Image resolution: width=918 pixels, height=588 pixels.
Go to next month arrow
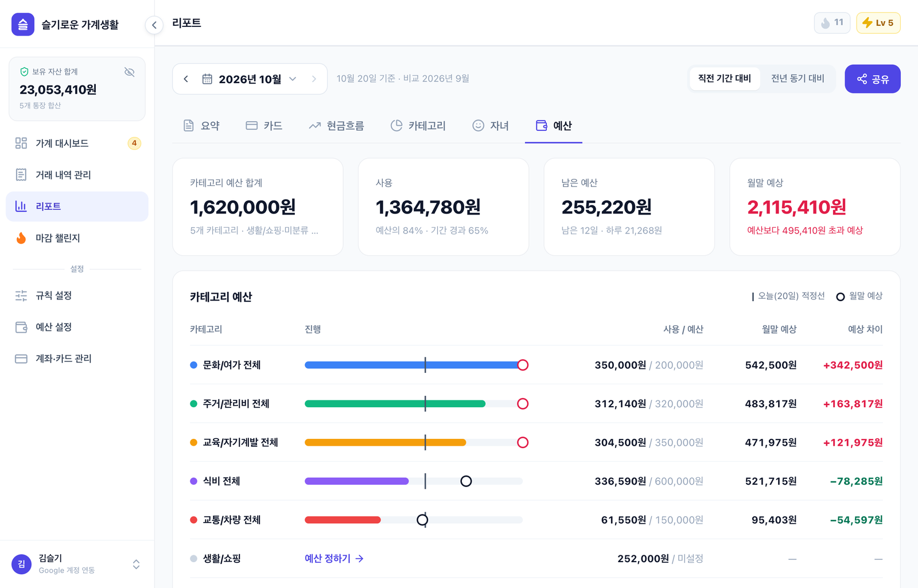click(314, 79)
